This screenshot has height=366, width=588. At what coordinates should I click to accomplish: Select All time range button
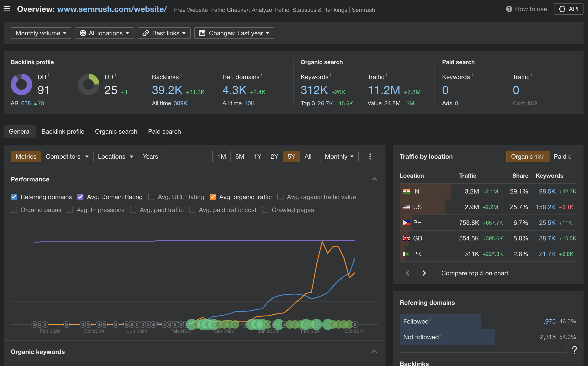click(x=308, y=156)
